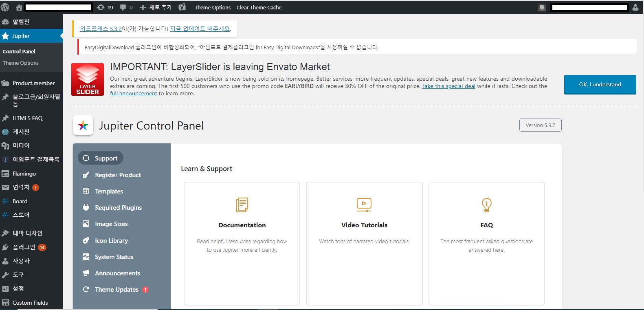
Task: Expand the 새로 추가 (Add New) menu
Action: 156,7
